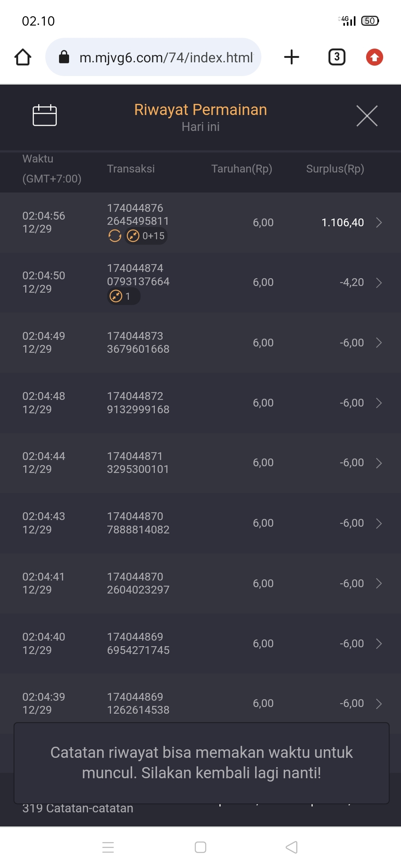Tap the Android recent apps menu button
The height and width of the screenshot is (868, 401).
[108, 847]
